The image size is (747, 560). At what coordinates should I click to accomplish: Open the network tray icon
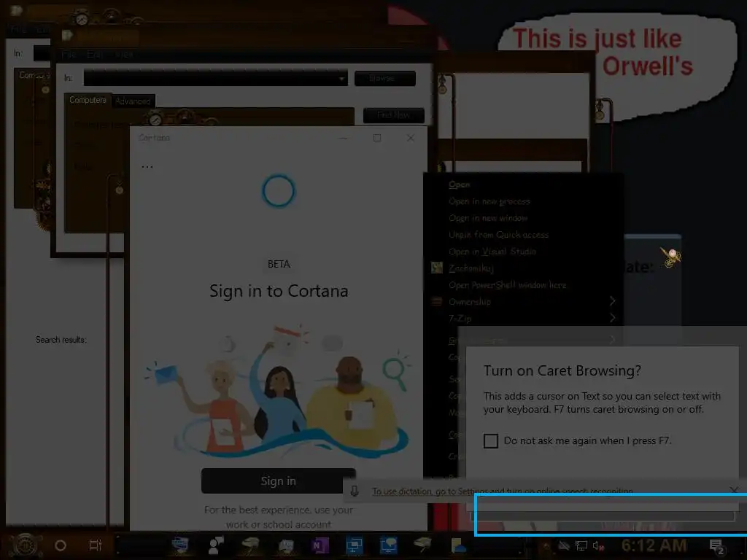click(x=581, y=545)
